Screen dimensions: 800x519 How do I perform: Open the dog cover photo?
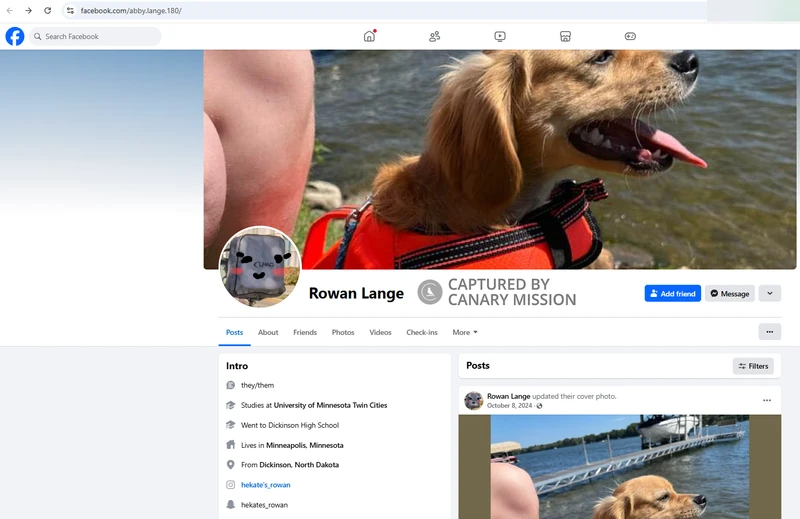click(499, 159)
